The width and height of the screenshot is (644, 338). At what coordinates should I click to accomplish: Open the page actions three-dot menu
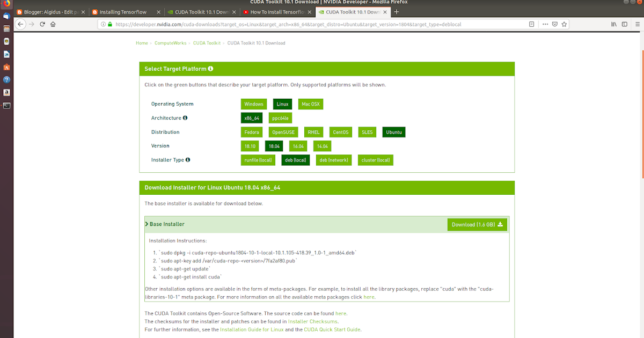(x=545, y=24)
